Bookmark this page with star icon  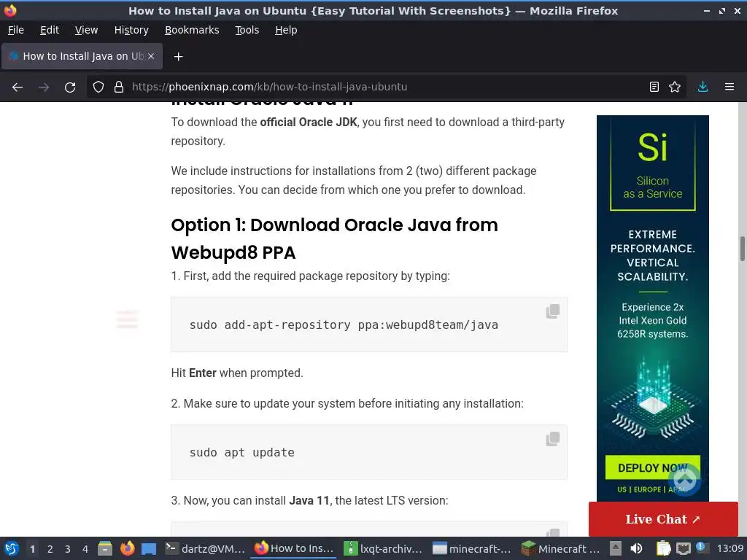[675, 87]
